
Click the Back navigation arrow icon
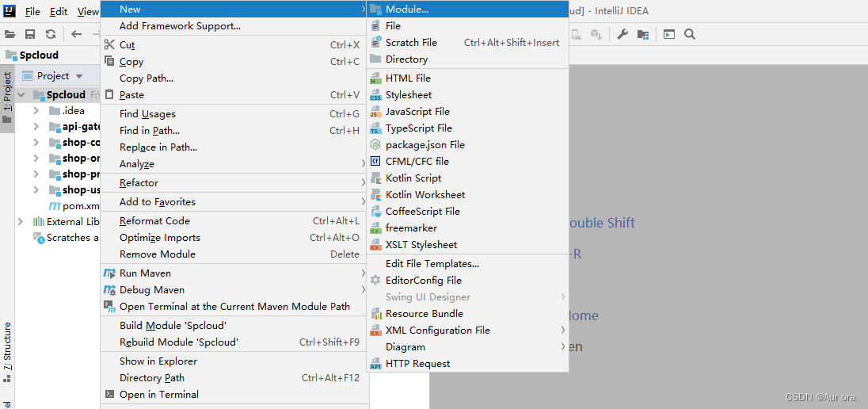coord(76,34)
